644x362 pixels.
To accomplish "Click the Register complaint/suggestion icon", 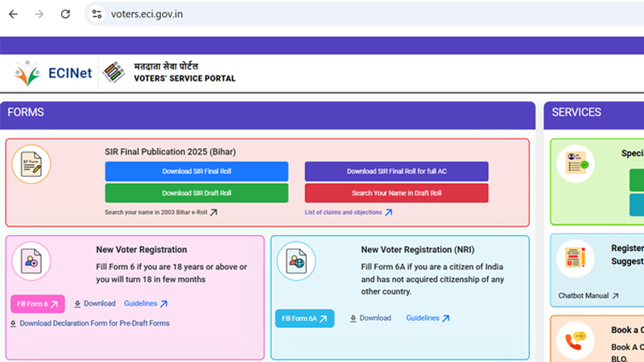I will (x=575, y=258).
